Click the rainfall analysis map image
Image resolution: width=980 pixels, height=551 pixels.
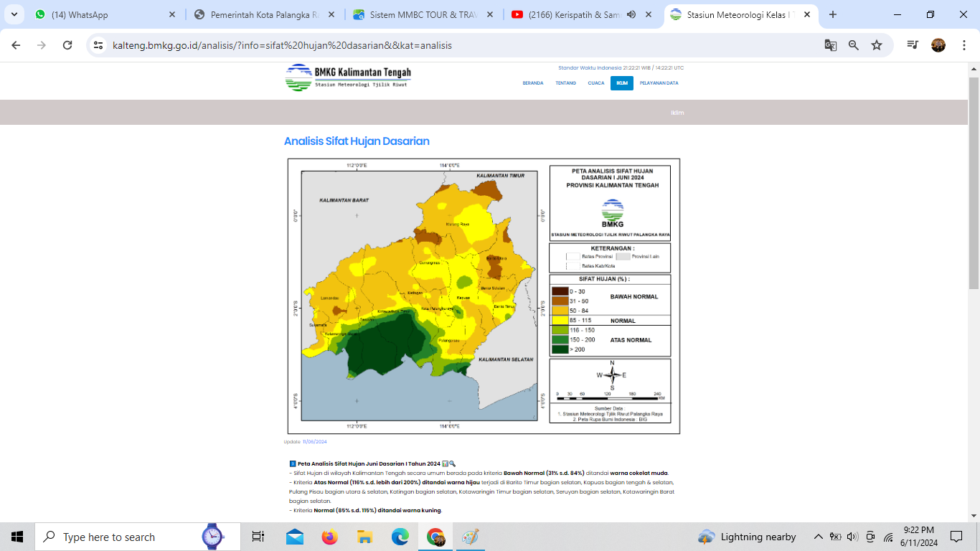(484, 296)
